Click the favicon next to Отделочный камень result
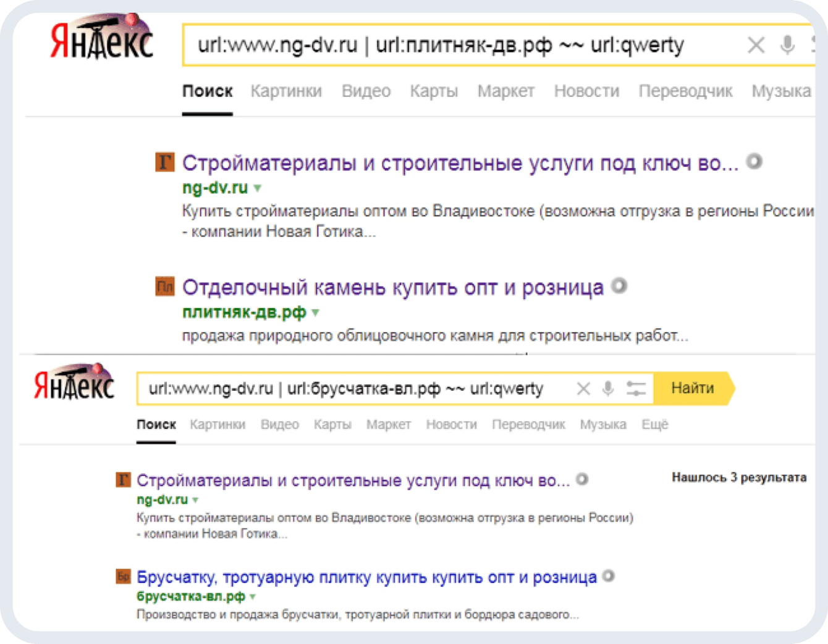The width and height of the screenshot is (828, 644). point(164,286)
